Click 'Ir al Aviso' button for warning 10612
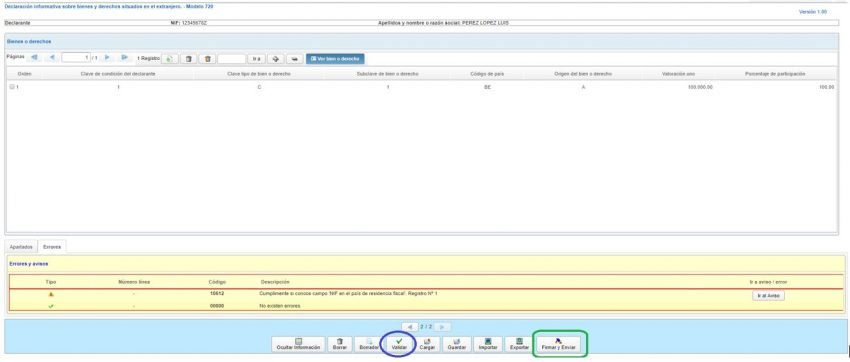Viewport: 850px width, 362px height. pos(768,296)
